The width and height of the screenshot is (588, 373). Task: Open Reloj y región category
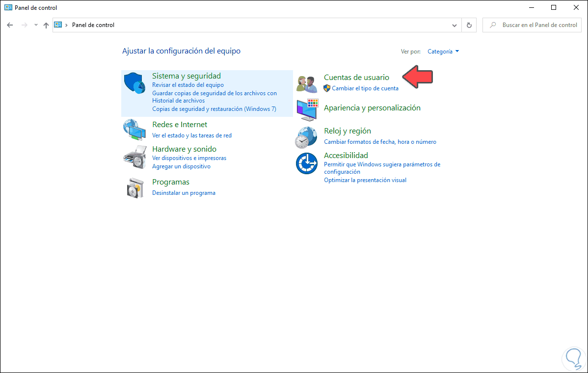click(347, 131)
